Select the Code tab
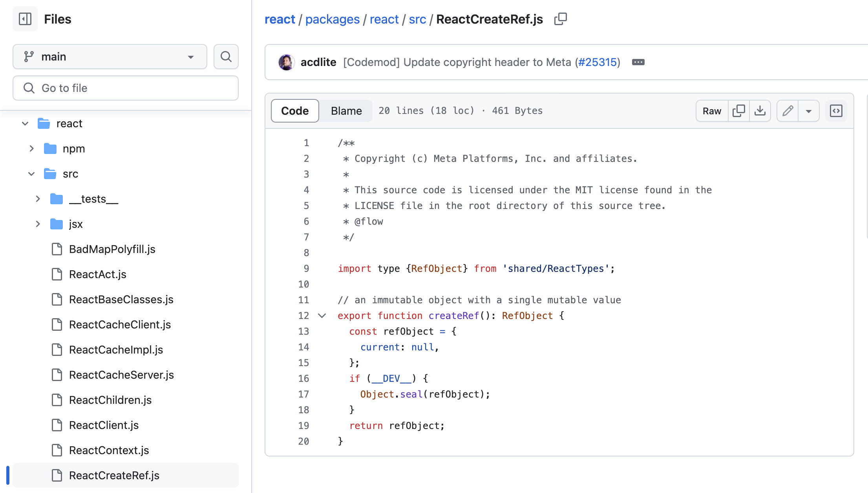Image resolution: width=868 pixels, height=493 pixels. (295, 111)
